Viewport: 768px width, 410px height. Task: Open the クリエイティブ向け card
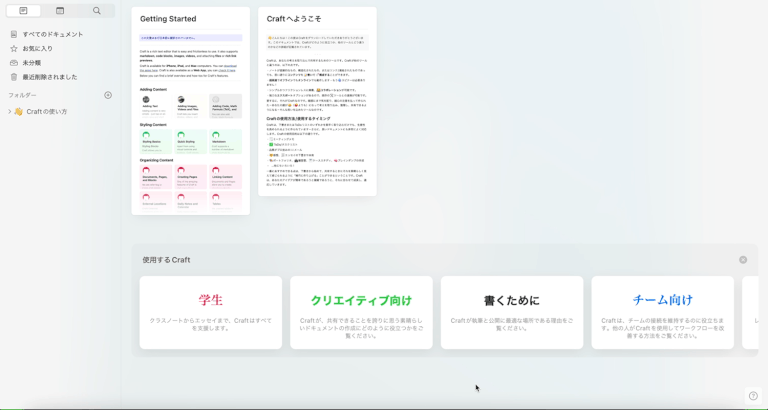tap(361, 312)
